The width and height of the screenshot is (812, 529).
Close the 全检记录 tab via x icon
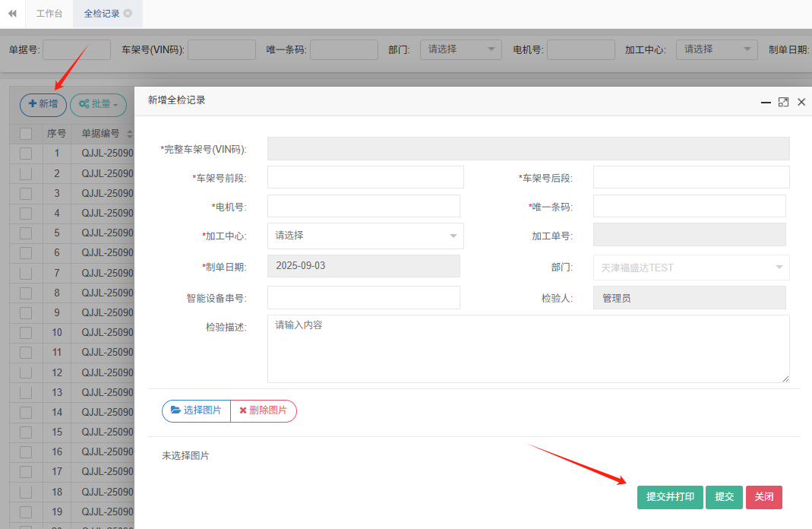pos(128,14)
